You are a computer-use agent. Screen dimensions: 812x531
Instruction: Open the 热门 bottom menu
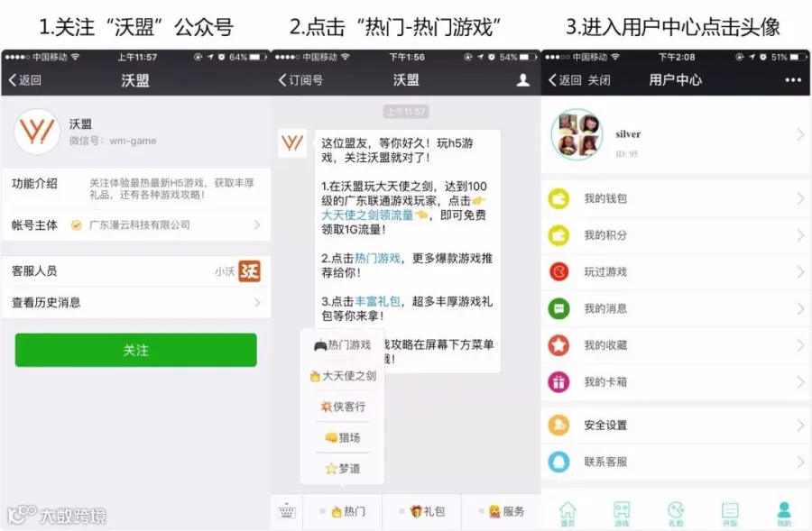tap(343, 512)
